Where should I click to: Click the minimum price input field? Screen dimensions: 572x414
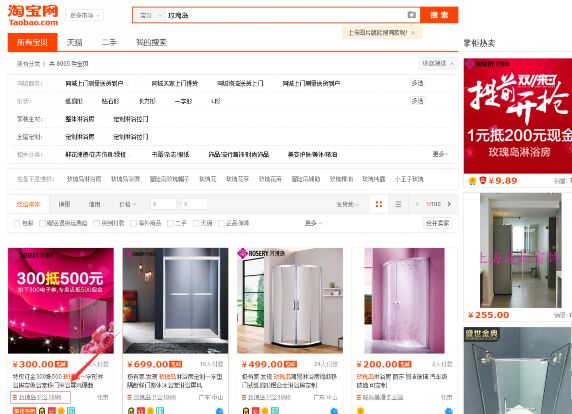pyautogui.click(x=163, y=204)
